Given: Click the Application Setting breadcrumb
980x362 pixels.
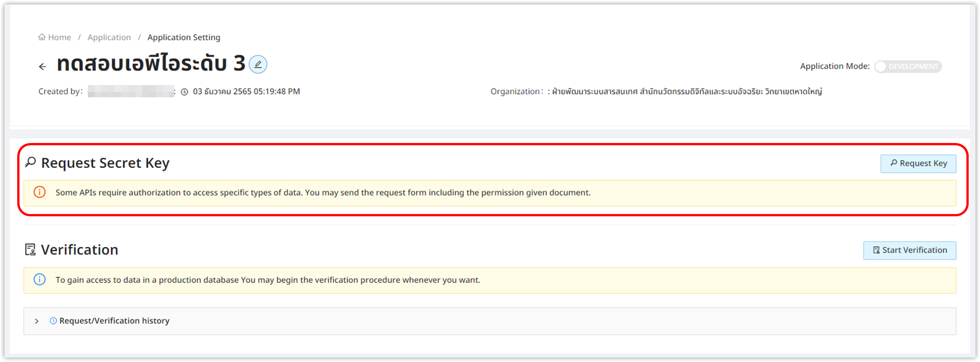Looking at the screenshot, I should tap(184, 37).
